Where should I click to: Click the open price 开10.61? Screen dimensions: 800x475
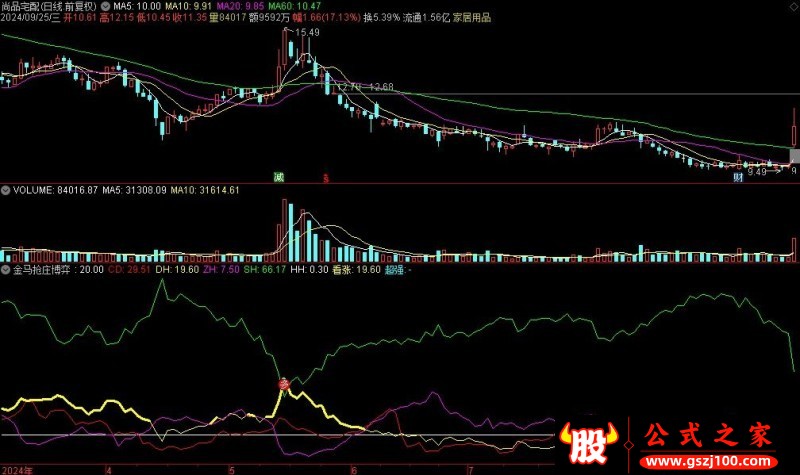[x=80, y=18]
